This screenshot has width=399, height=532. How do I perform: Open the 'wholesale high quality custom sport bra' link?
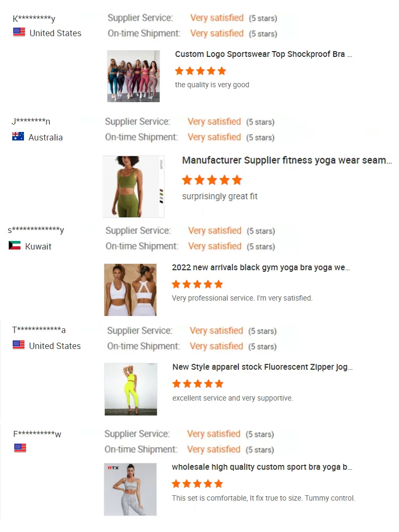coord(262,467)
